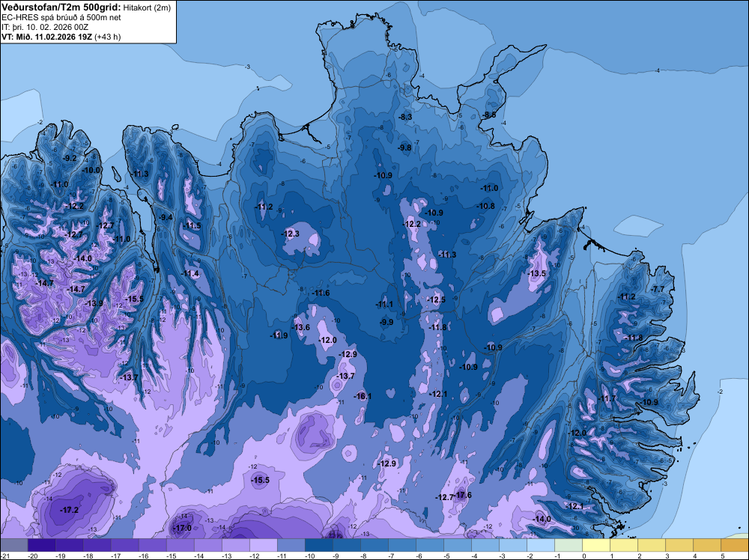Click the -19 label in the color bar
Screen dimensions: 749x560
pos(61,556)
